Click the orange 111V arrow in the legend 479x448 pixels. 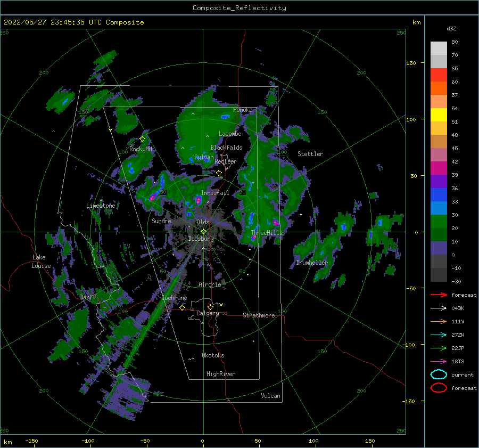pos(439,321)
